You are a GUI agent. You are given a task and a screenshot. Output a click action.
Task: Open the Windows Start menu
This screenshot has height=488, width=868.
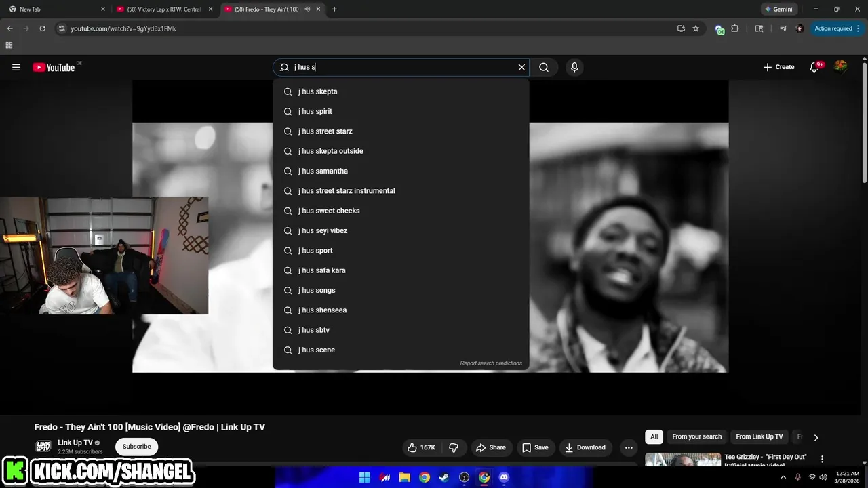364,477
